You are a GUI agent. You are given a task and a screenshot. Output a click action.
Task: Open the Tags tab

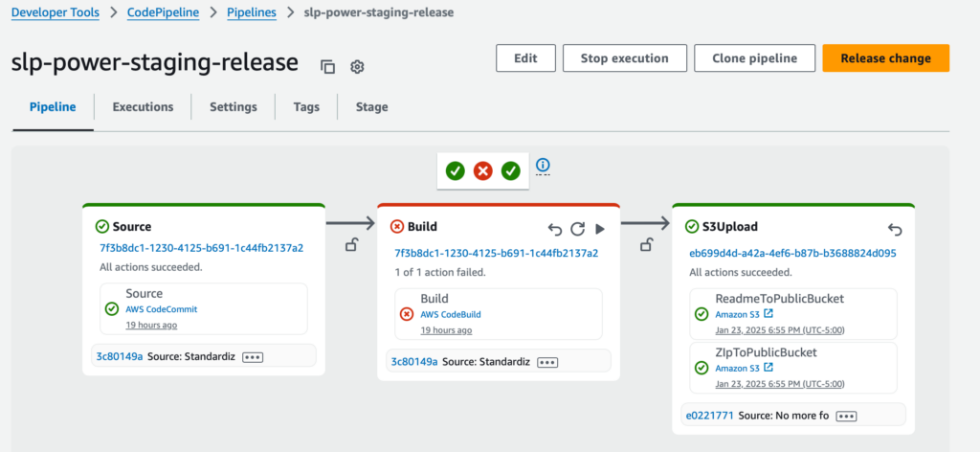click(x=306, y=107)
